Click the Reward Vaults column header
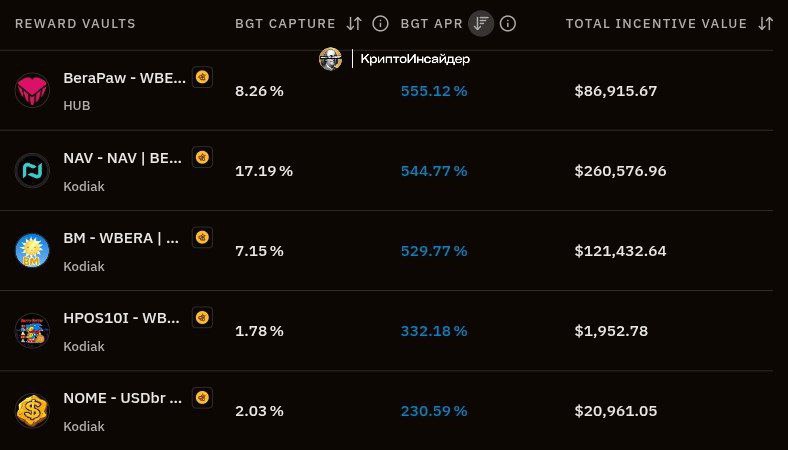 [x=75, y=24]
